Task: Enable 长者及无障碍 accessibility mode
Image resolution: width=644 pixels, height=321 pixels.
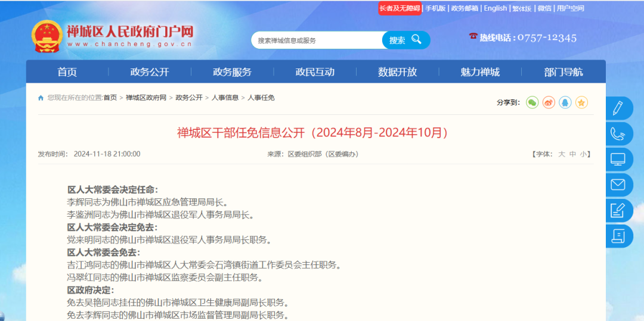Action: pyautogui.click(x=400, y=8)
